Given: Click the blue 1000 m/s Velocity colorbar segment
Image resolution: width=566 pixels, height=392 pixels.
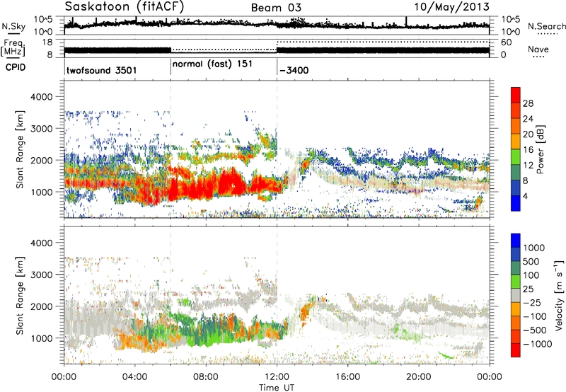Looking at the screenshot, I should tap(516, 241).
